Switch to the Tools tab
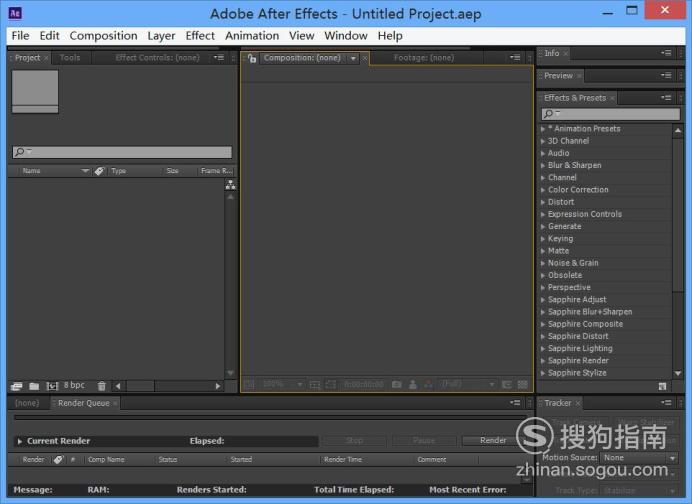The image size is (692, 504). pos(70,58)
